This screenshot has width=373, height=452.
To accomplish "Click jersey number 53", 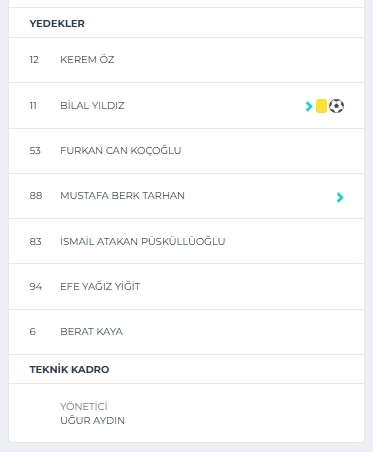I will [35, 151].
